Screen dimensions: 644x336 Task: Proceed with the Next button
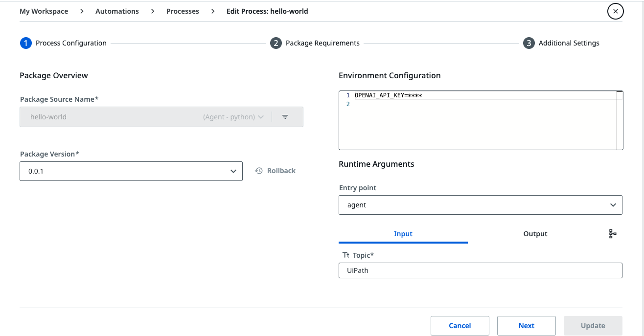(527, 326)
